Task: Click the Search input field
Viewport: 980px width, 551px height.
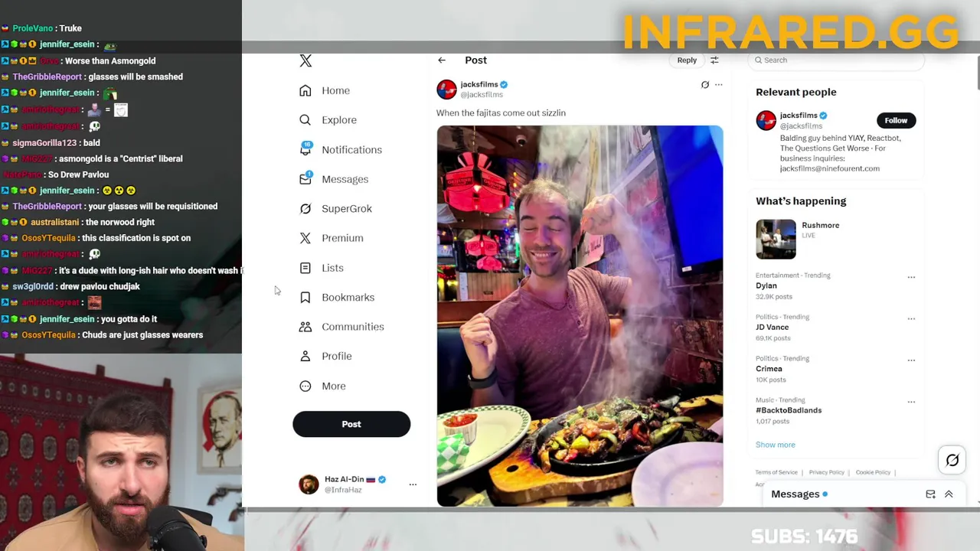Action: coord(836,60)
